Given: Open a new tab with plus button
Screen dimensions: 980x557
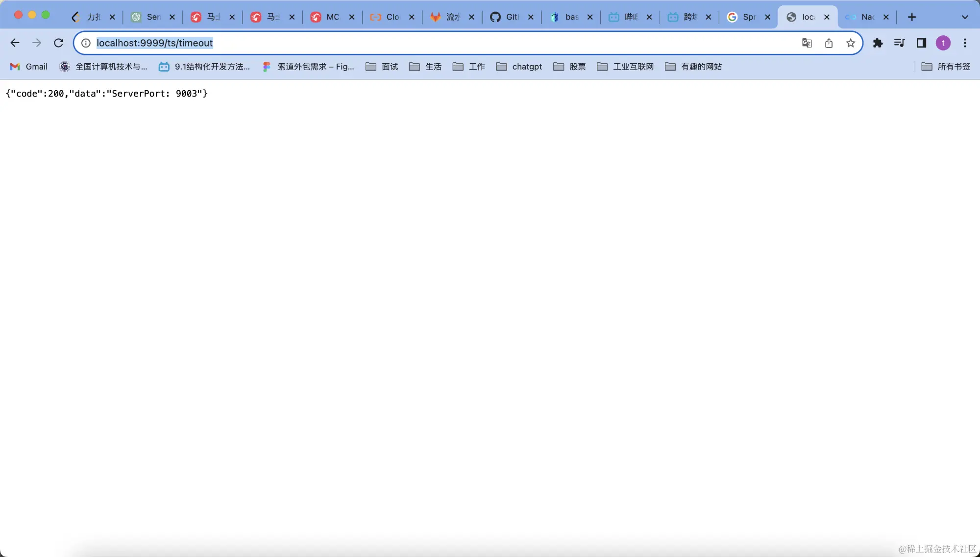Looking at the screenshot, I should [x=911, y=17].
